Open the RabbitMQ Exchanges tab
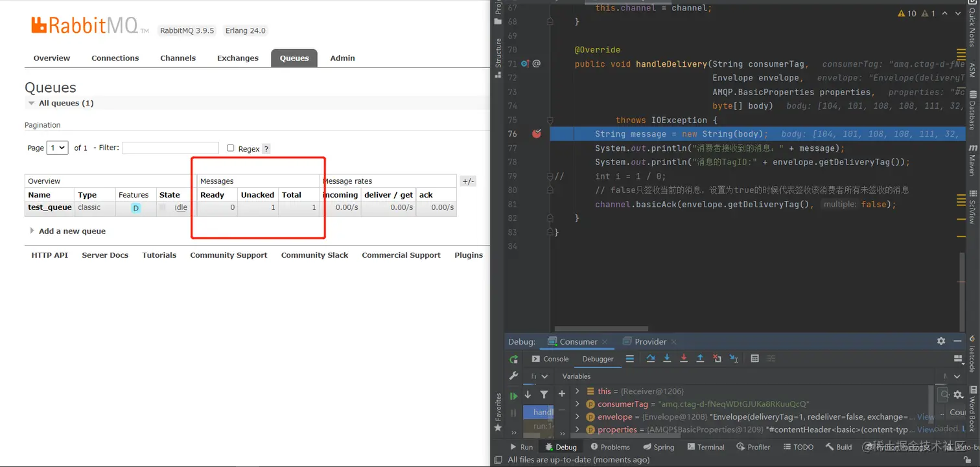The height and width of the screenshot is (467, 980). 237,58
